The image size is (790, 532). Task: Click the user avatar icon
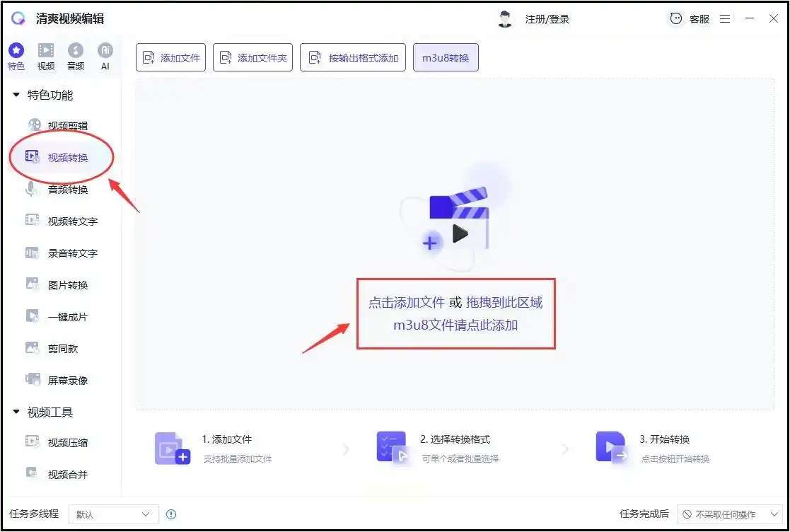point(505,19)
